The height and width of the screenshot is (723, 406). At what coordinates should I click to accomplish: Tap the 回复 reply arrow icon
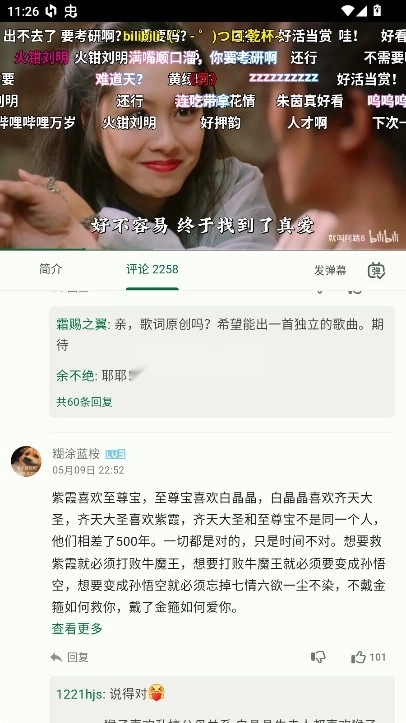tap(56, 658)
